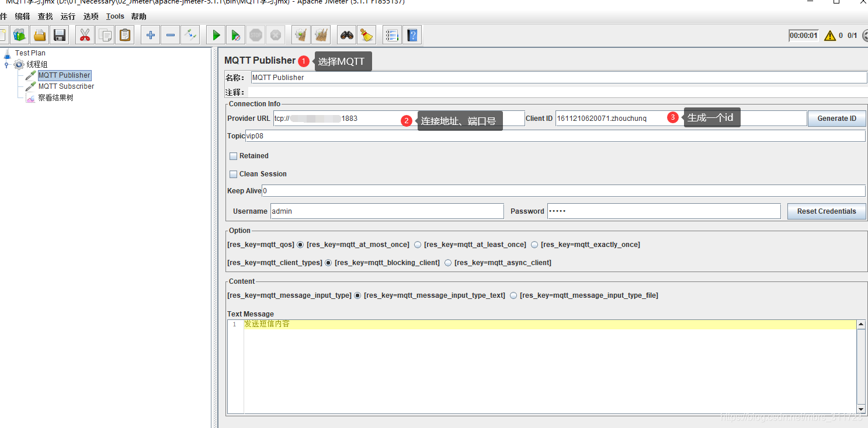868x428 pixels.
Task: Select Test Plan in the tree
Action: pos(30,53)
